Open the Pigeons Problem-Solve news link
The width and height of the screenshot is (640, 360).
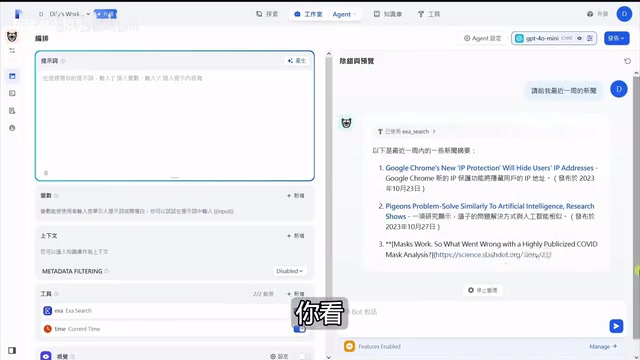point(490,211)
